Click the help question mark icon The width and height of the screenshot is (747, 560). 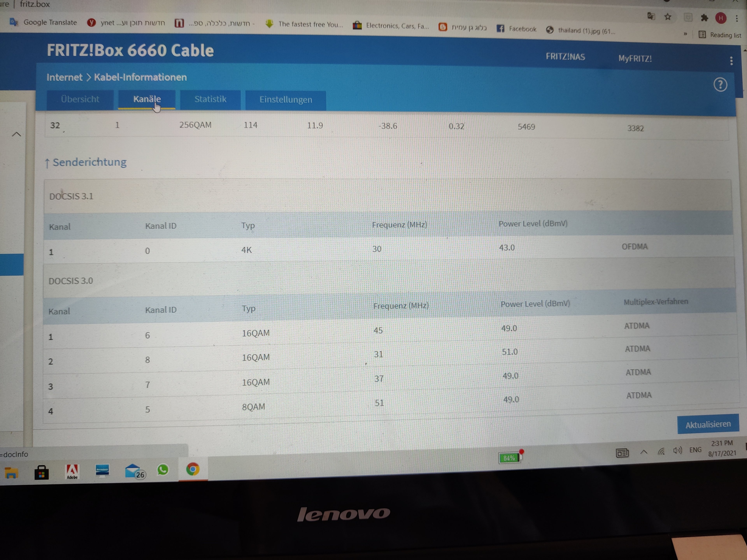coord(720,85)
